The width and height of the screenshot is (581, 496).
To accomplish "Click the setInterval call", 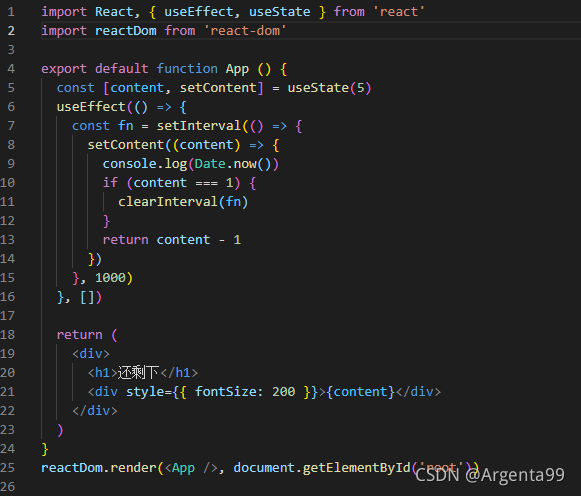I will coord(199,126).
